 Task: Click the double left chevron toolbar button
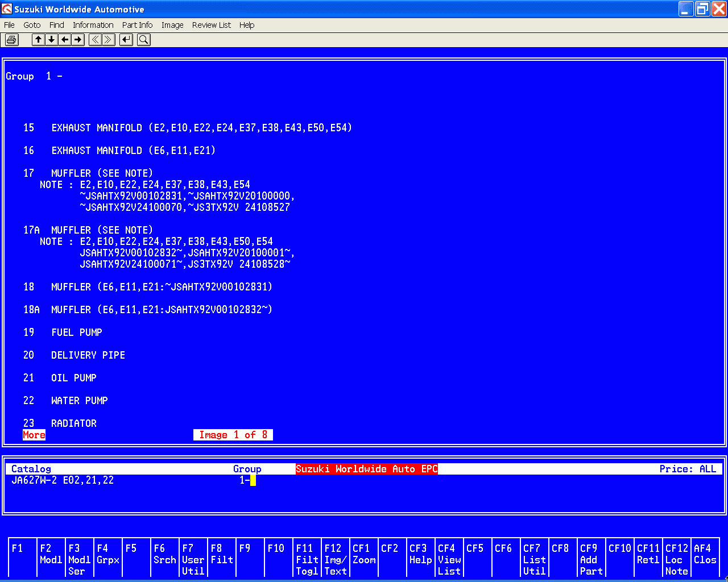coord(95,40)
